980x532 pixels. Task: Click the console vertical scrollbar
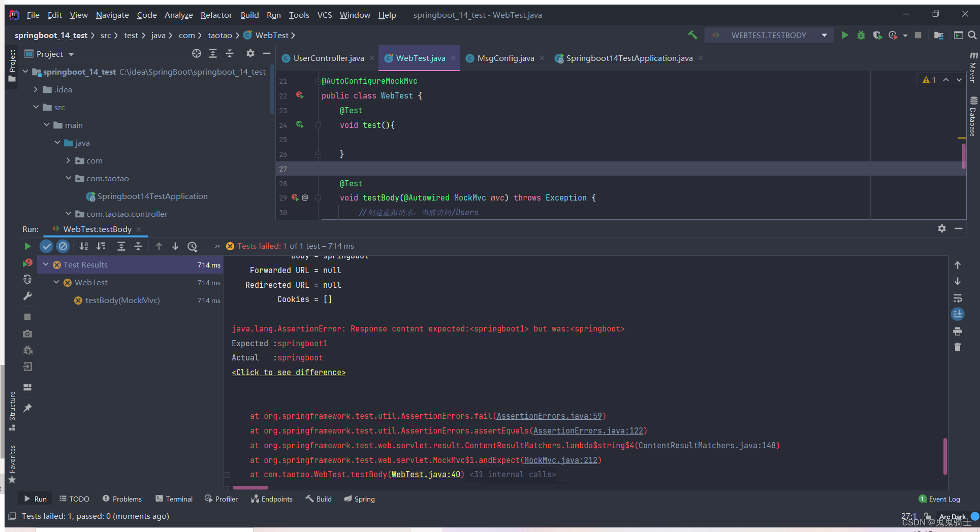click(945, 456)
